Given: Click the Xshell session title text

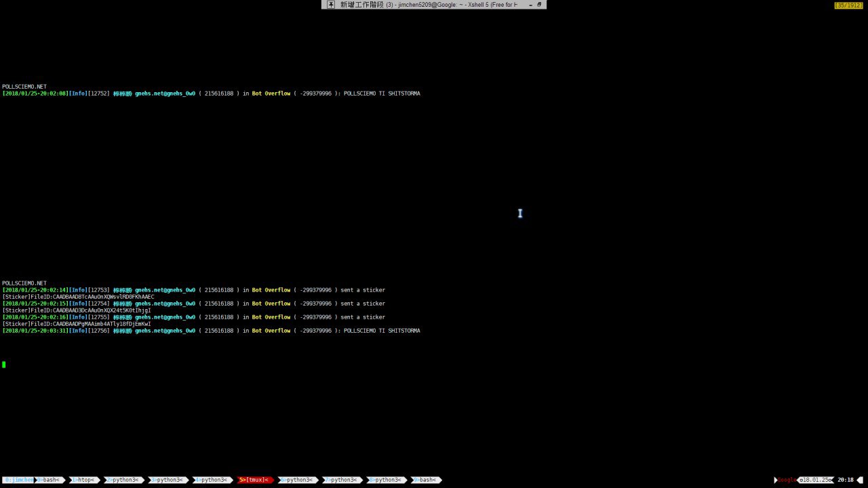Looking at the screenshot, I should (427, 5).
